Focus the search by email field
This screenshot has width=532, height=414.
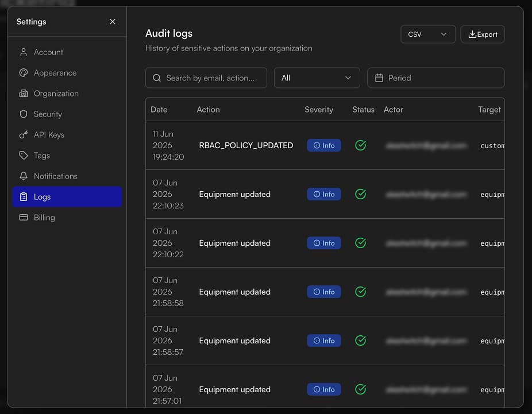(x=206, y=78)
